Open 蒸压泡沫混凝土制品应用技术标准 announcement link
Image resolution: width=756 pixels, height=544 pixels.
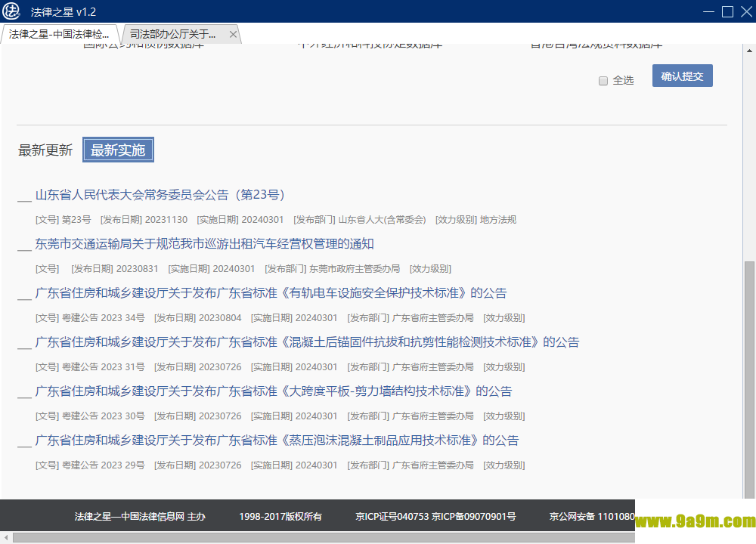coord(277,440)
